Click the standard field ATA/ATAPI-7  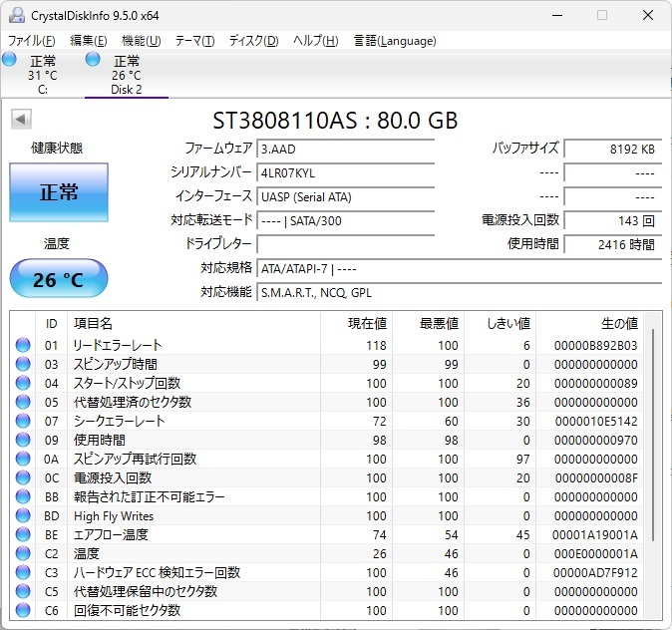click(x=460, y=269)
